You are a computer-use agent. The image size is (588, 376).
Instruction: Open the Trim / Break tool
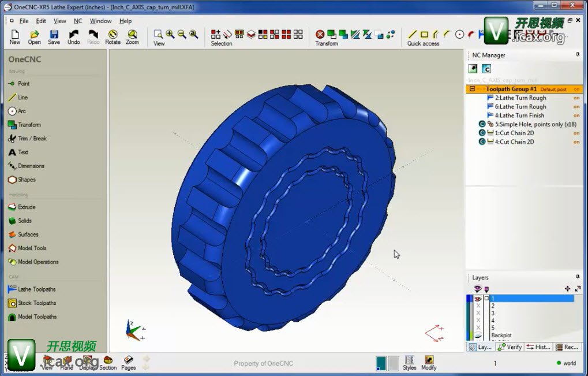click(x=27, y=139)
